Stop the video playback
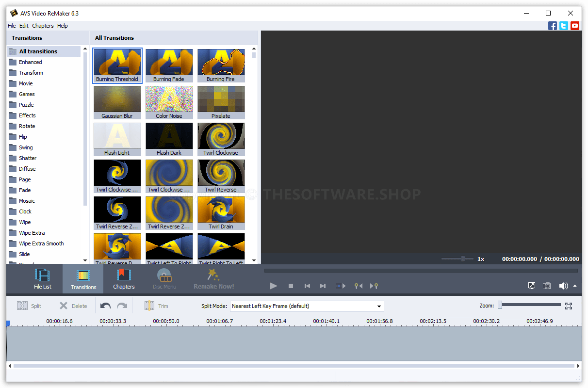 291,286
